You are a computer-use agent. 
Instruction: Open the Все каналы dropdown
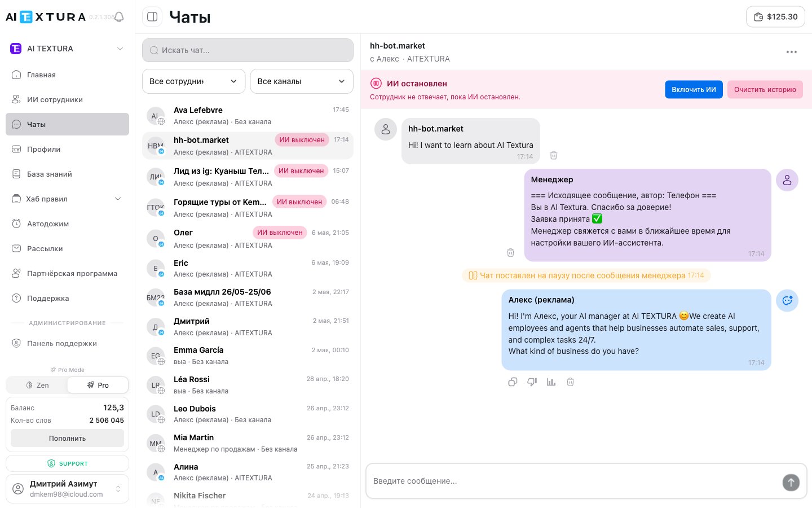pyautogui.click(x=302, y=81)
